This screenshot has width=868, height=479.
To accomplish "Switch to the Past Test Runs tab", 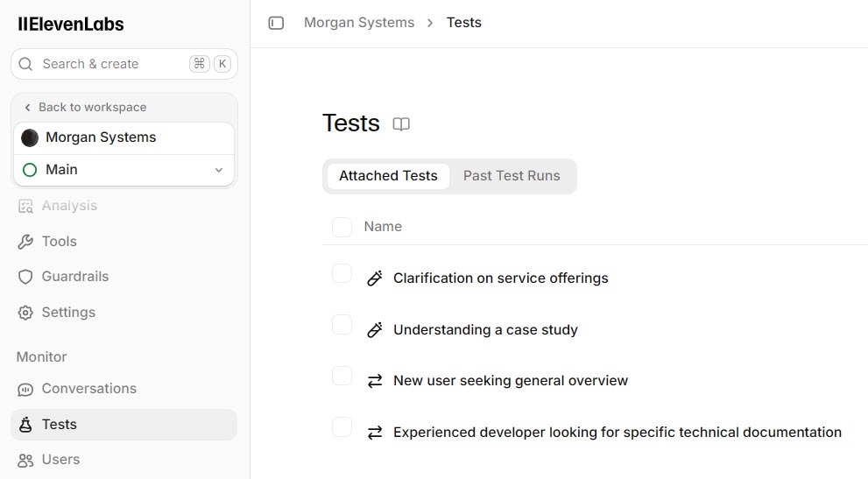I will pyautogui.click(x=512, y=176).
